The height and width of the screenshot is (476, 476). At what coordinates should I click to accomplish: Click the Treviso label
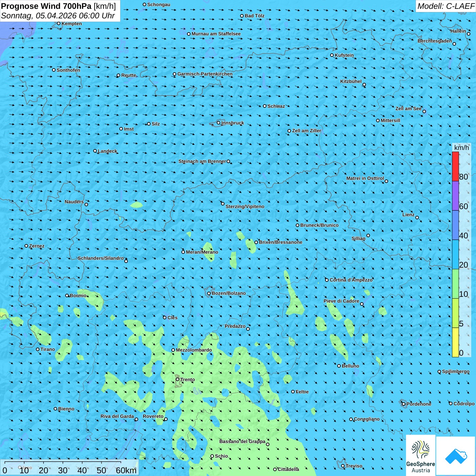click(354, 466)
